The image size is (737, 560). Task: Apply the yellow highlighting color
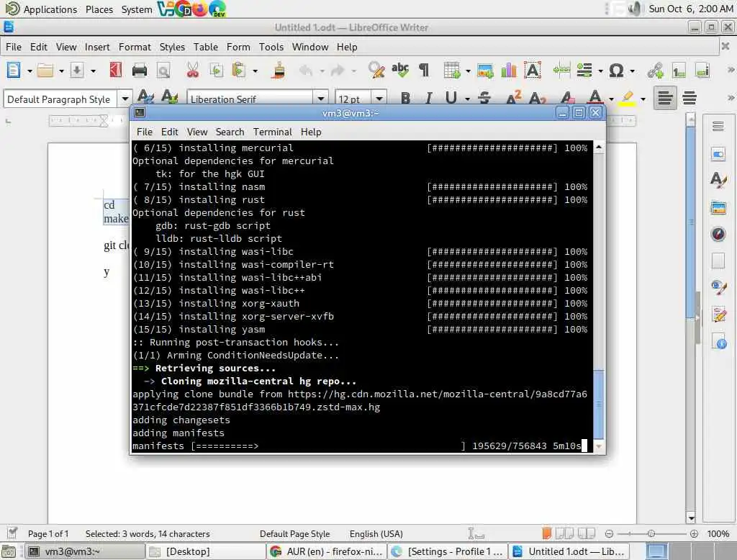tap(627, 99)
